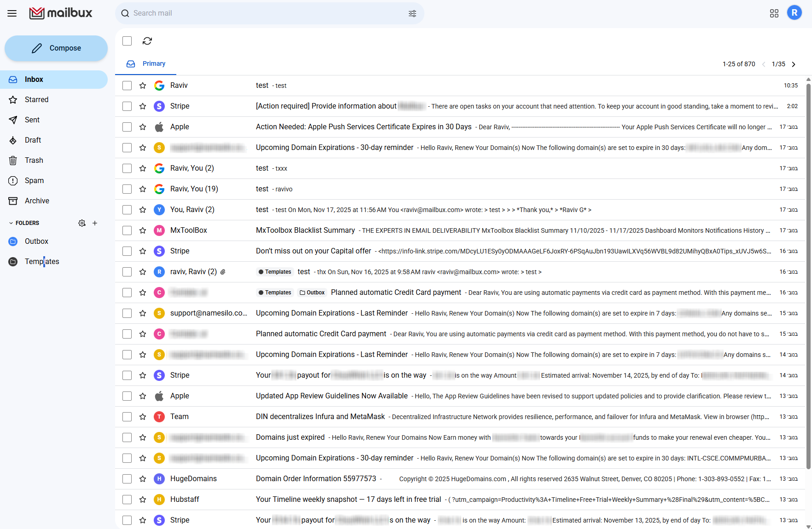Open the navigation hamburger menu
Viewport: 812px width, 529px height.
[x=12, y=13]
